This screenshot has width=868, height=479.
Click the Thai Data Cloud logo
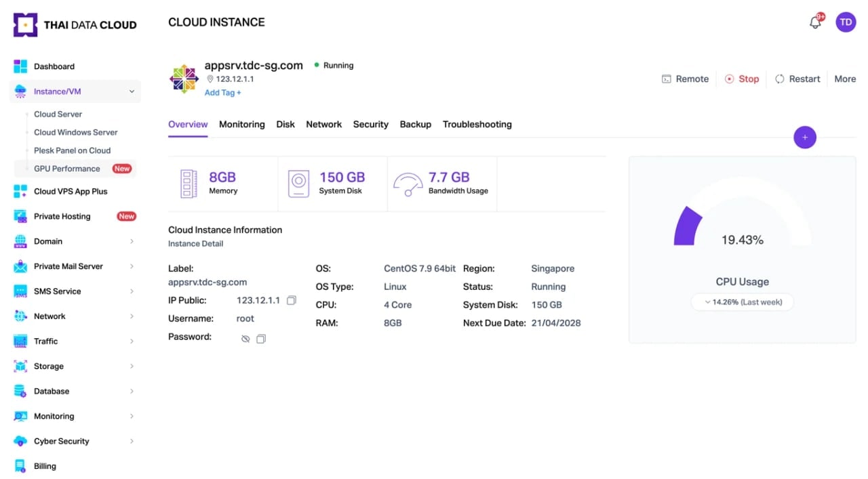(x=75, y=25)
